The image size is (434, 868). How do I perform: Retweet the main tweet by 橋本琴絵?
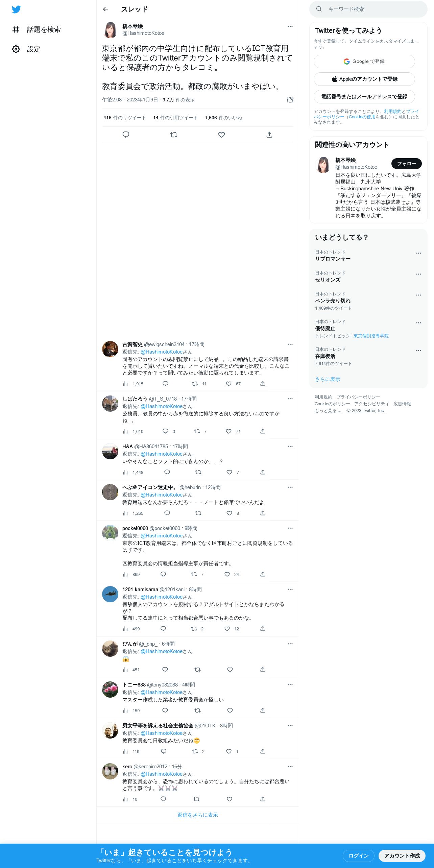pos(174,135)
